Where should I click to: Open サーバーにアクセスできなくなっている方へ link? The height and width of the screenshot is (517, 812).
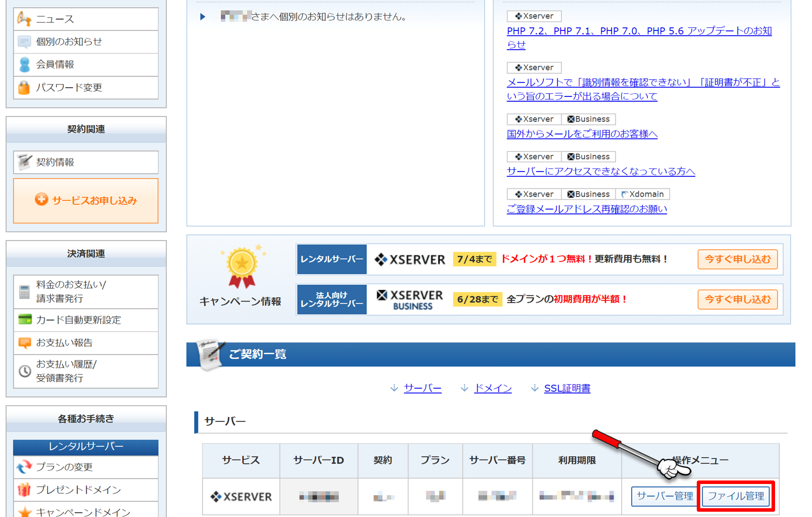[601, 171]
